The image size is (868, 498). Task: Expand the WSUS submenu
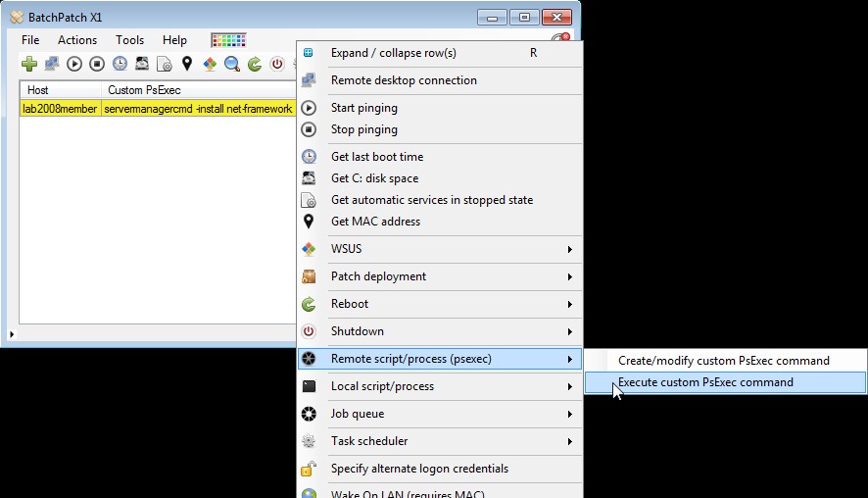point(439,249)
